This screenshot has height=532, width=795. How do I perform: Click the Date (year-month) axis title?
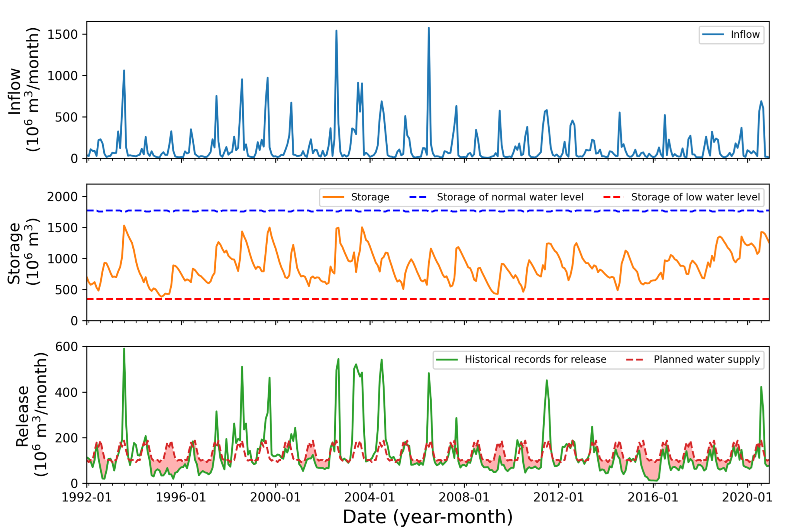pyautogui.click(x=427, y=517)
